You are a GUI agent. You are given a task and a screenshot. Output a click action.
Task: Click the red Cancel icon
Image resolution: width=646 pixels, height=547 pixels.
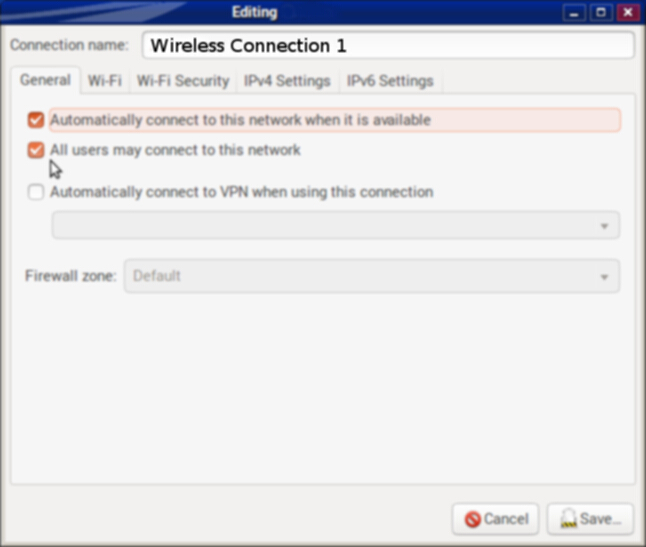click(x=473, y=519)
